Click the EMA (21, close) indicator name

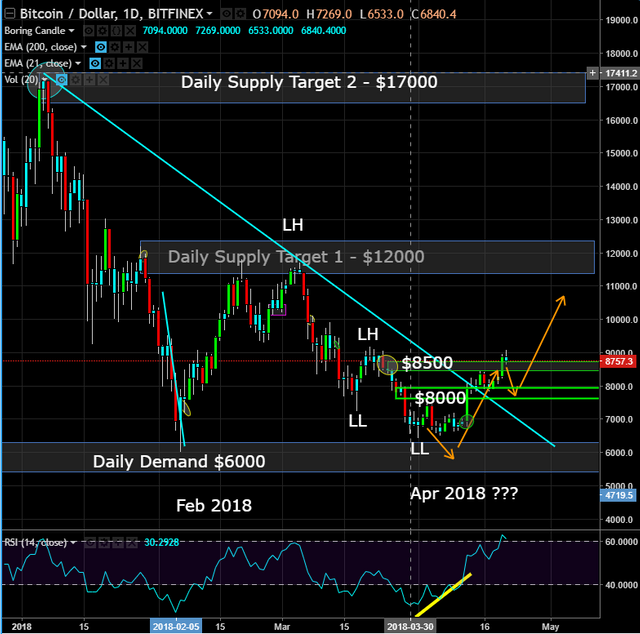pyautogui.click(x=38, y=63)
